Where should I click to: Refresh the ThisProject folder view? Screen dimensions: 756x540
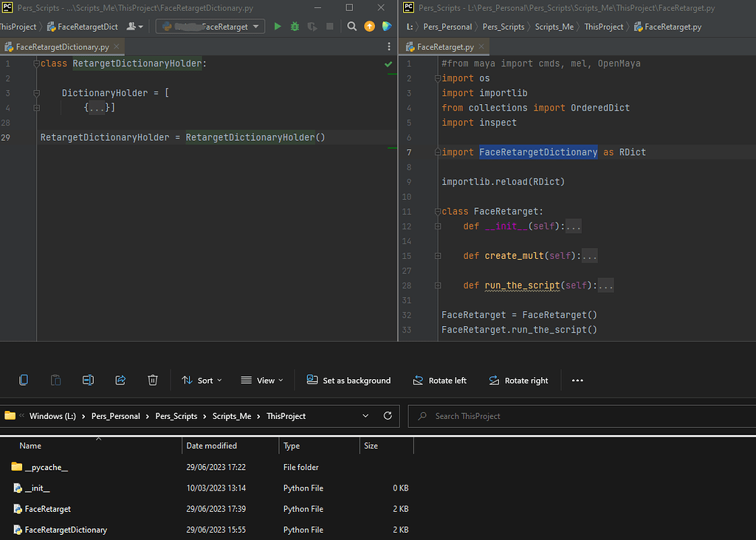point(388,416)
